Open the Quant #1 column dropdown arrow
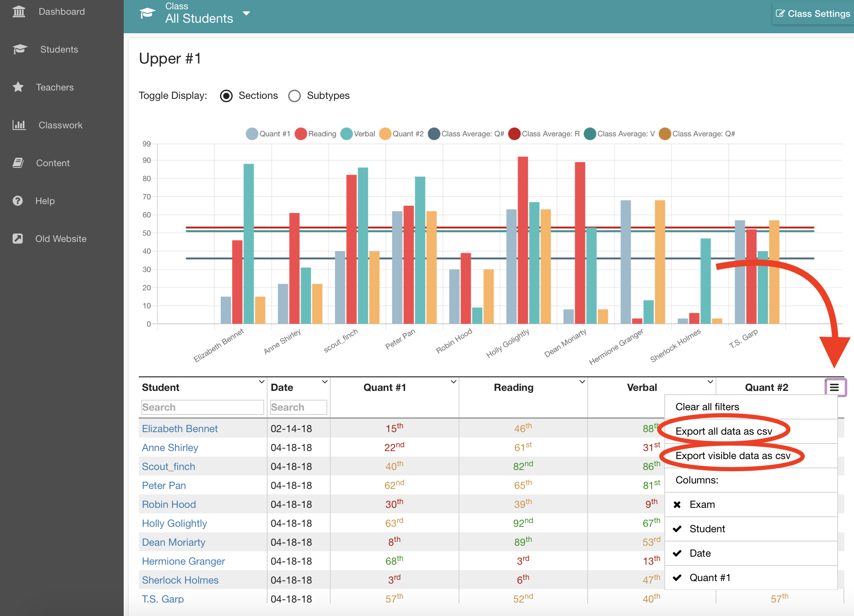Image resolution: width=854 pixels, height=616 pixels. tap(454, 382)
